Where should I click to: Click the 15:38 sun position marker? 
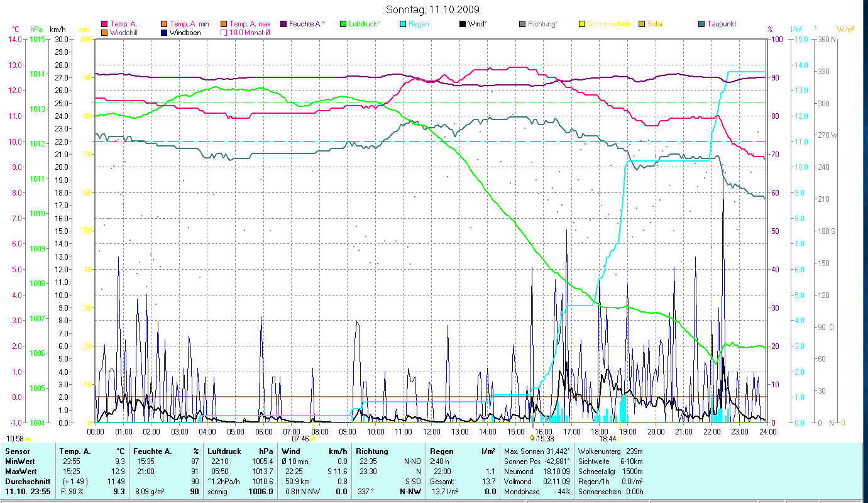533,438
